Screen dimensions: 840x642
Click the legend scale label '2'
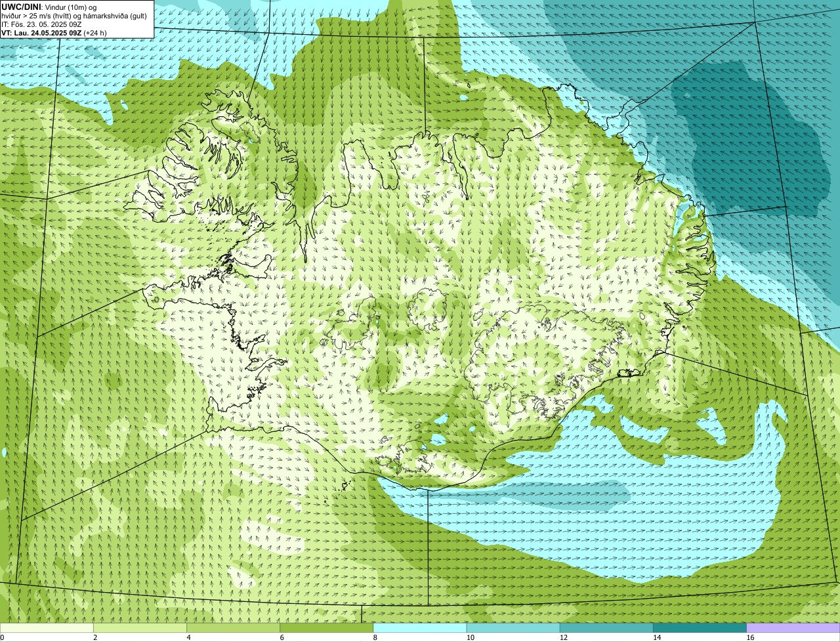click(x=95, y=637)
